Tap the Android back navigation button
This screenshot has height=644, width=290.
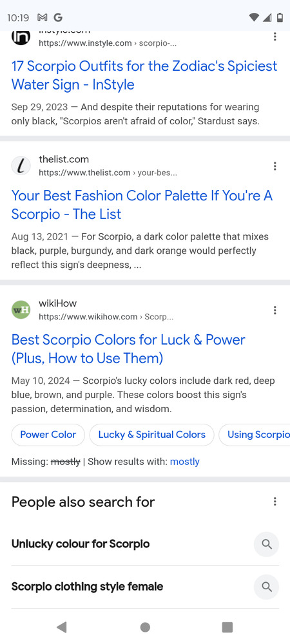tap(62, 627)
